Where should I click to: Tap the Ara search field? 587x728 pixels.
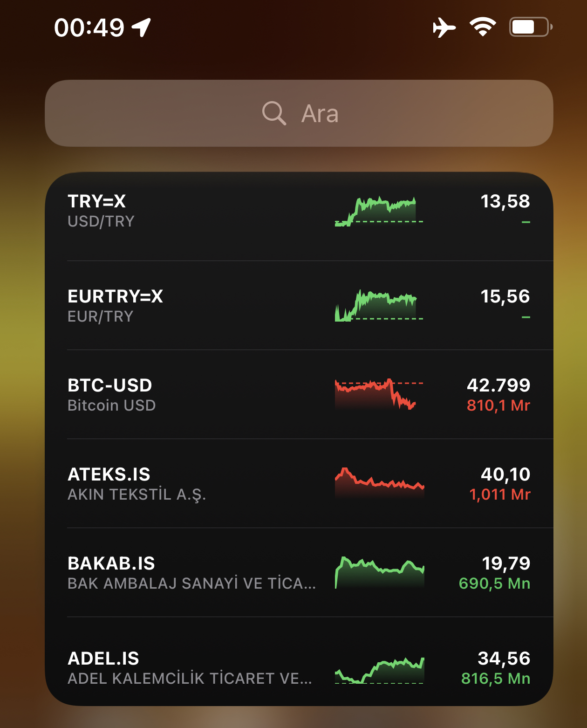tap(299, 113)
